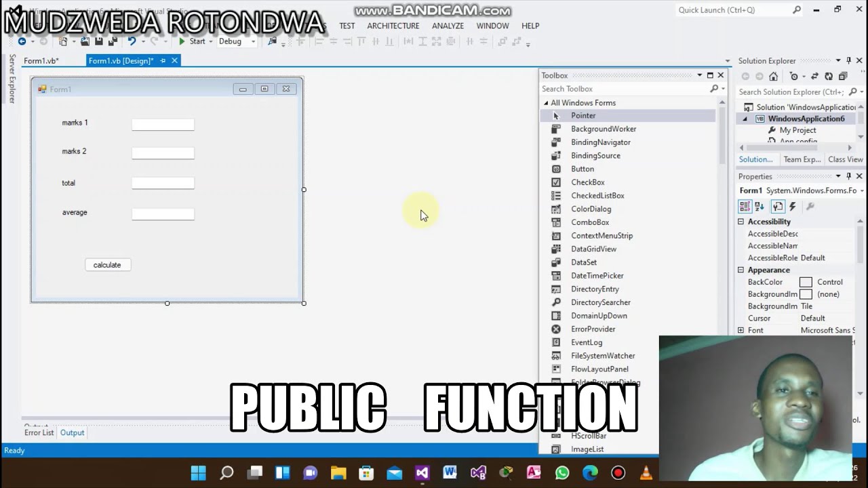Screen dimensions: 868x488
Task: Collapse the Accessibility category
Action: [x=741, y=222]
